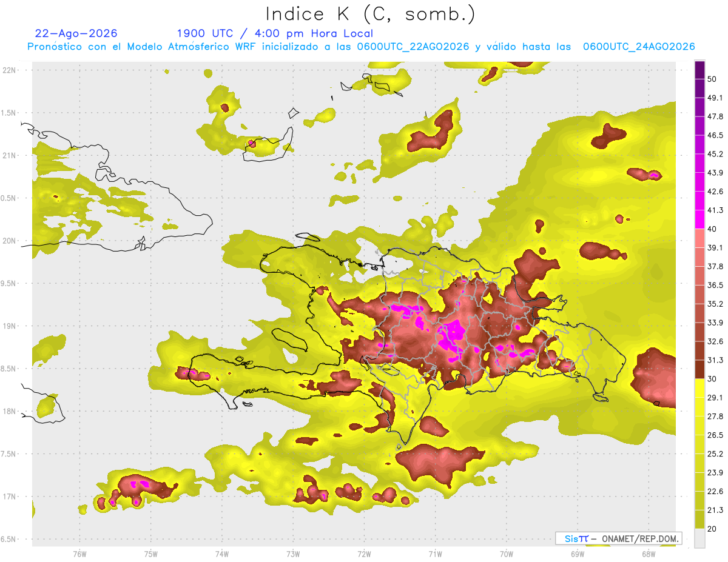728x562 pixels.
Task: Click colorbar value "22.6"
Action: tap(715, 492)
